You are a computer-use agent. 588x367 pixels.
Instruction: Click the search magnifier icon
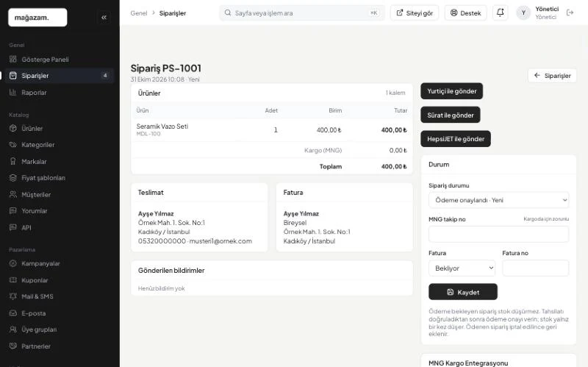228,13
